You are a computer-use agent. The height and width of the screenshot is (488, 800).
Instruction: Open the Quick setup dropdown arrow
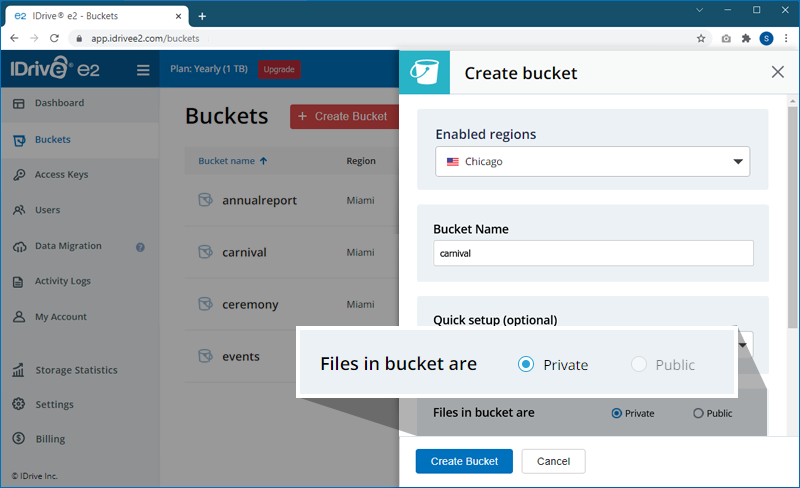point(743,345)
